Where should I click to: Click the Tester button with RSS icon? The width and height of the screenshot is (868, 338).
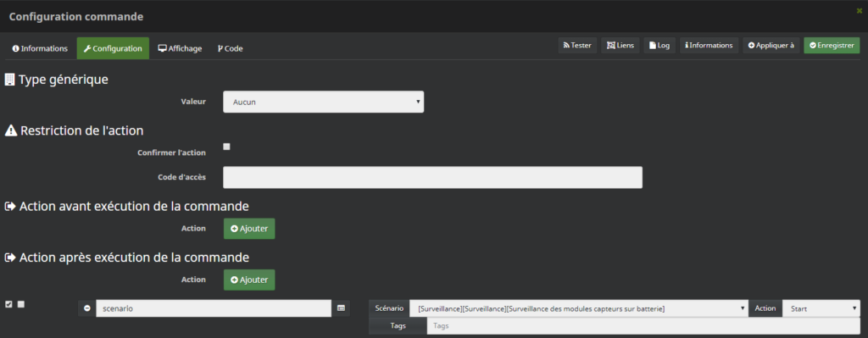click(577, 46)
